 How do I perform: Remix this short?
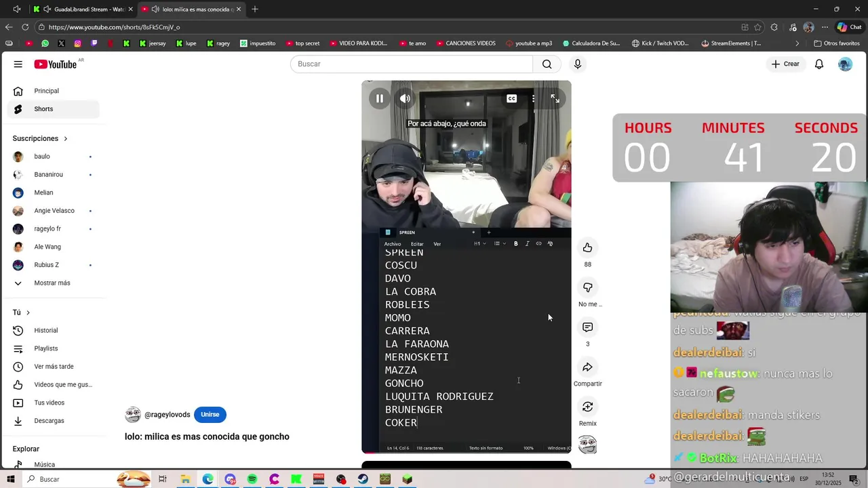587,407
